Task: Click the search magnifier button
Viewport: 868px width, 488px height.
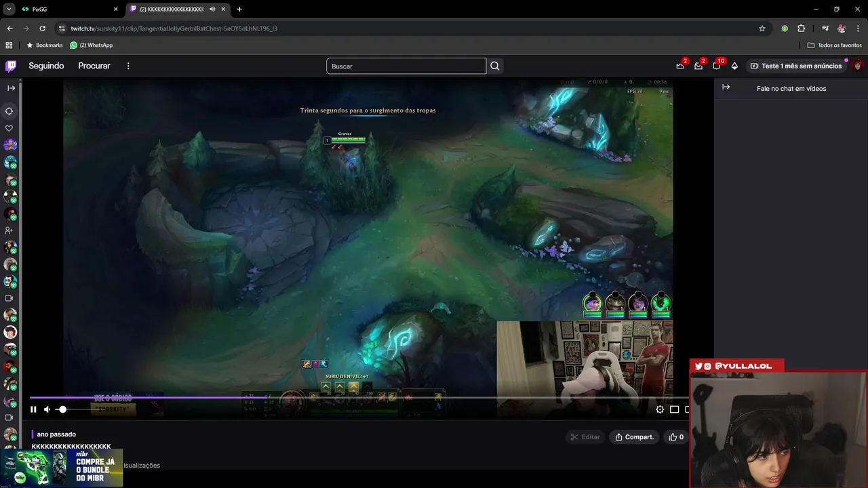Action: 495,66
